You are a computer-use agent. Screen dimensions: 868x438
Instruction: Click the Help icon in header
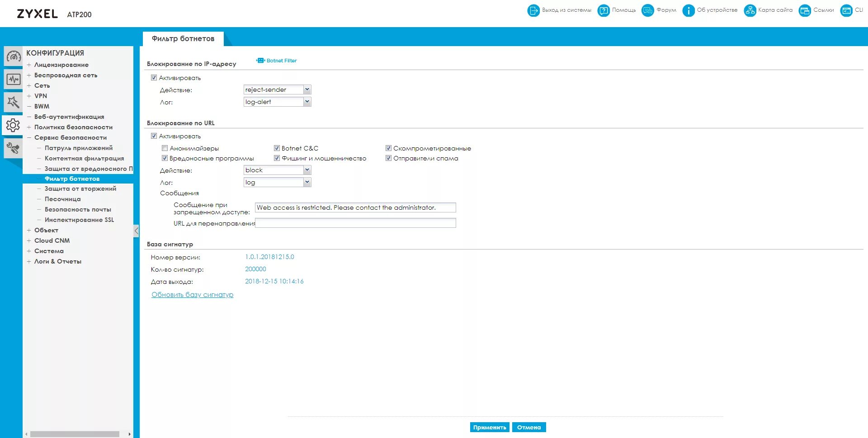[x=604, y=10]
